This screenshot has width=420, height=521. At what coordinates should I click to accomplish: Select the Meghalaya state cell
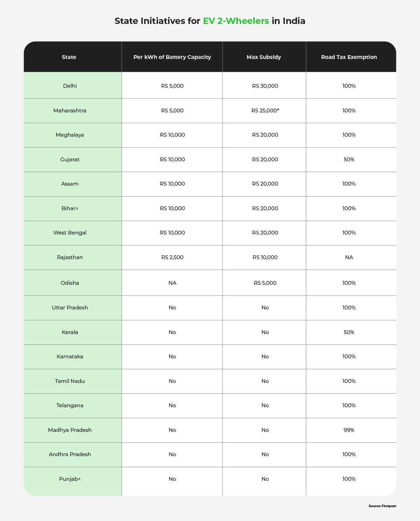pos(70,135)
